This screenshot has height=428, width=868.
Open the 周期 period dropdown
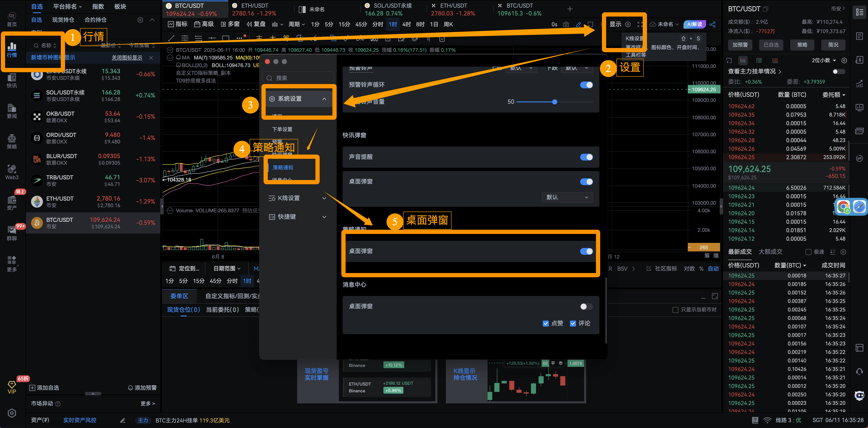pos(296,24)
